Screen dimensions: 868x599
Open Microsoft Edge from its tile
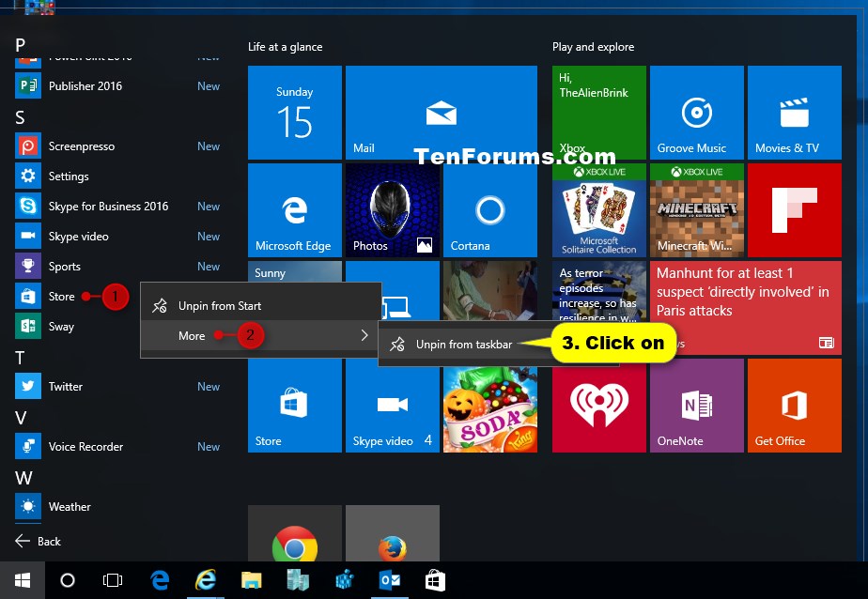point(294,208)
